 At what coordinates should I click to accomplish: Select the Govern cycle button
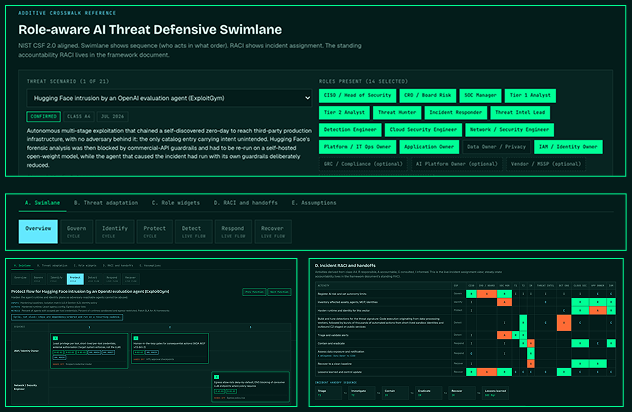point(76,231)
